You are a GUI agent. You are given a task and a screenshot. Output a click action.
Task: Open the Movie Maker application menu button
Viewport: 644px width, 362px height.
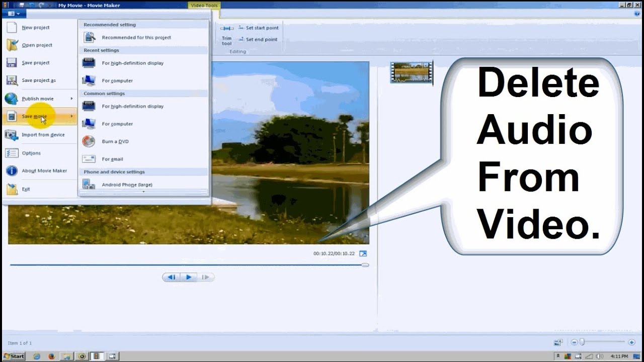pyautogui.click(x=14, y=14)
